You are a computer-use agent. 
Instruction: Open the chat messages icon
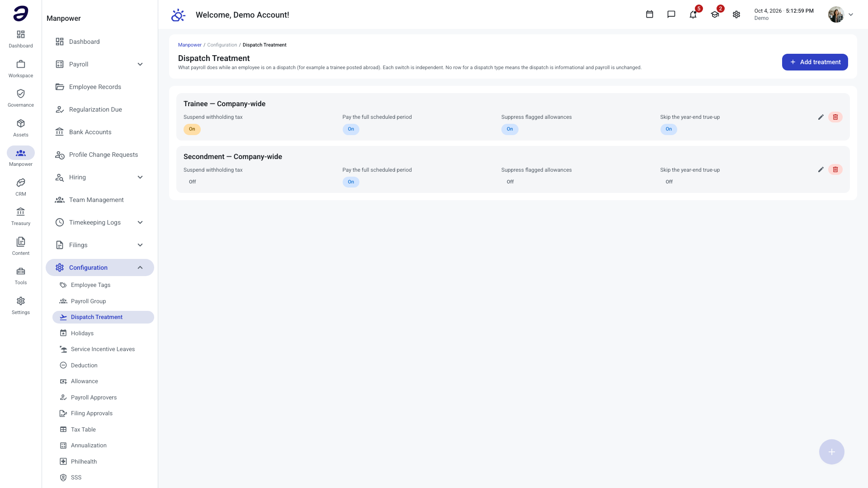671,14
